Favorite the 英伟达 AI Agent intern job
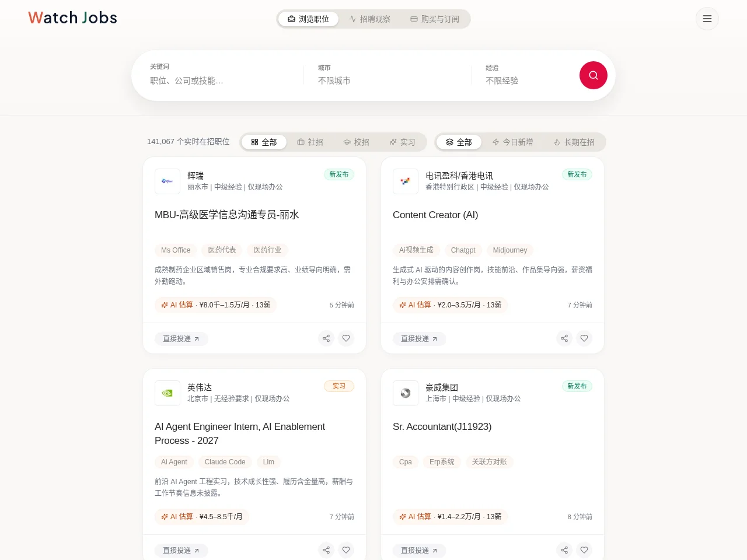 click(346, 550)
